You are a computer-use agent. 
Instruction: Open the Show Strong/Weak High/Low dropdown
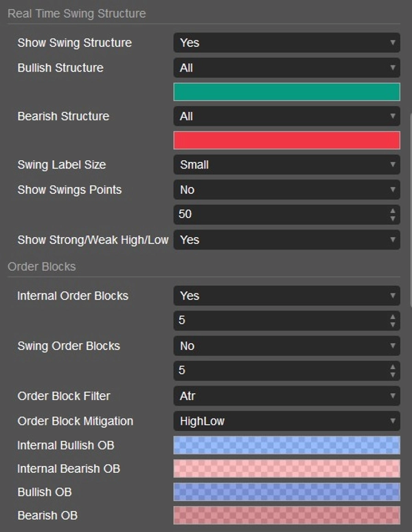[x=286, y=240]
